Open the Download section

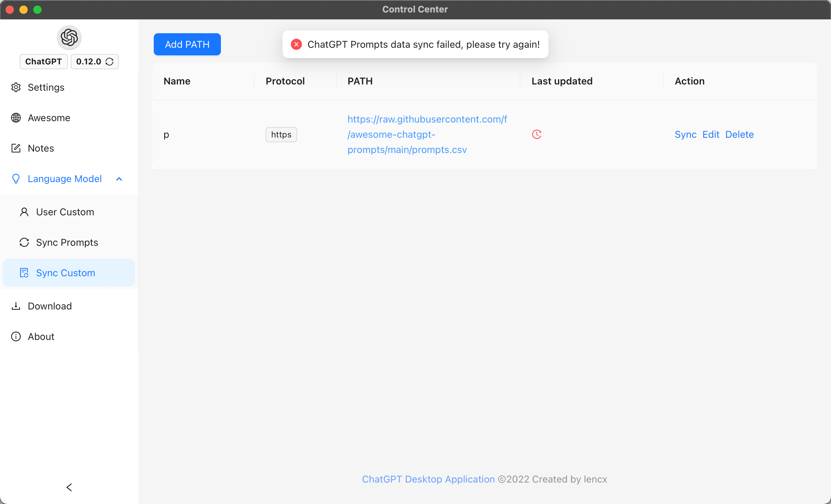coord(69,306)
